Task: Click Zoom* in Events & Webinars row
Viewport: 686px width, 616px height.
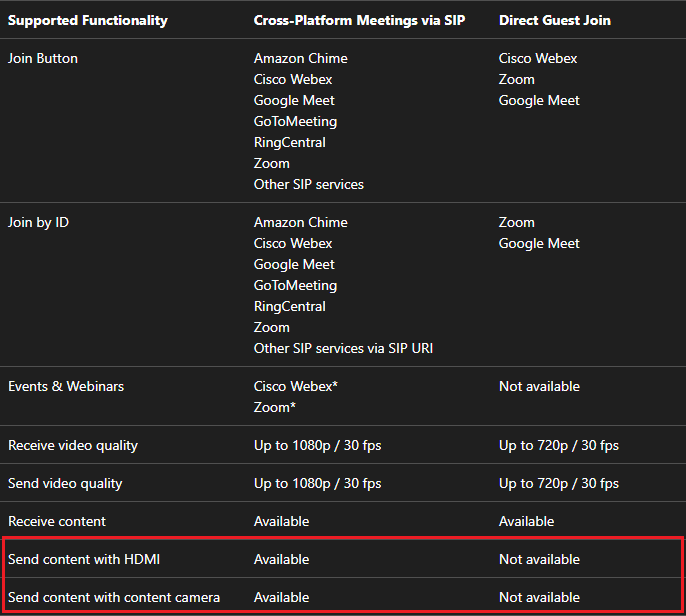Action: pyautogui.click(x=275, y=407)
